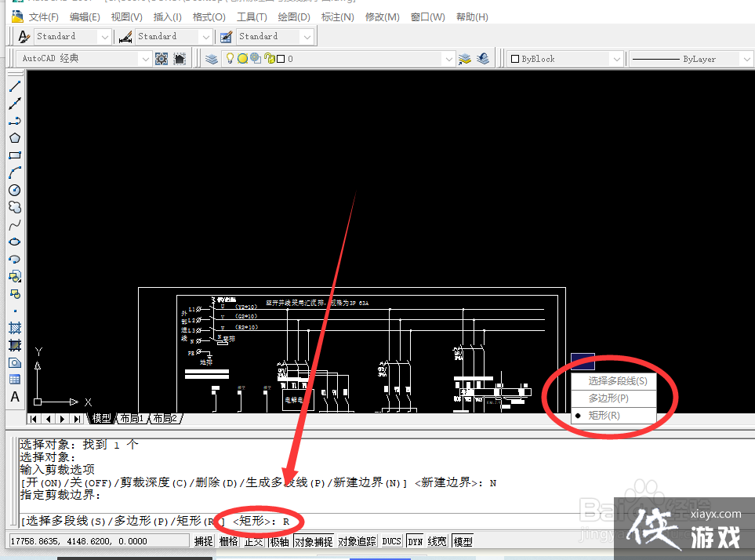Open the AutoCAD 经典 workspace dropdown

coord(146,57)
